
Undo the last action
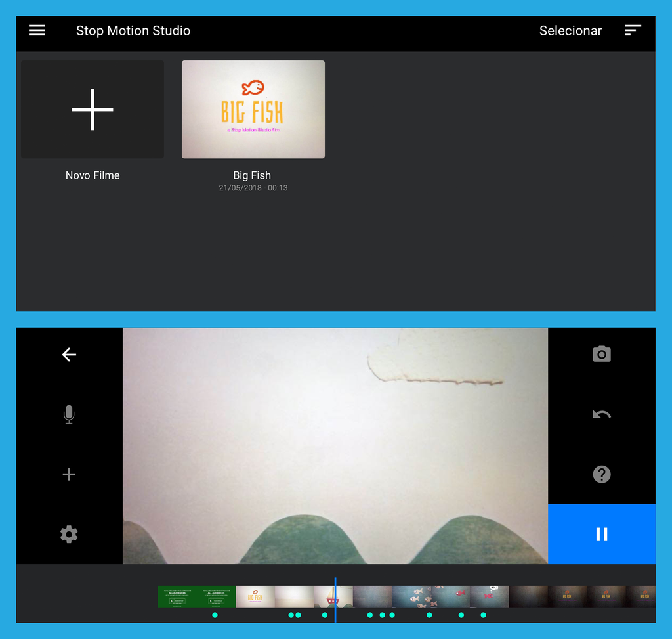point(601,414)
